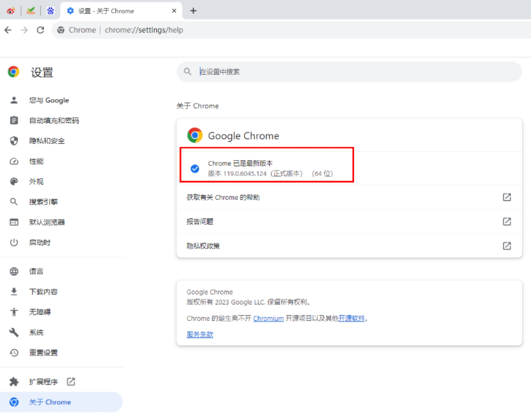The width and height of the screenshot is (531, 420).
Task: Go back to the previous page
Action: tap(8, 30)
